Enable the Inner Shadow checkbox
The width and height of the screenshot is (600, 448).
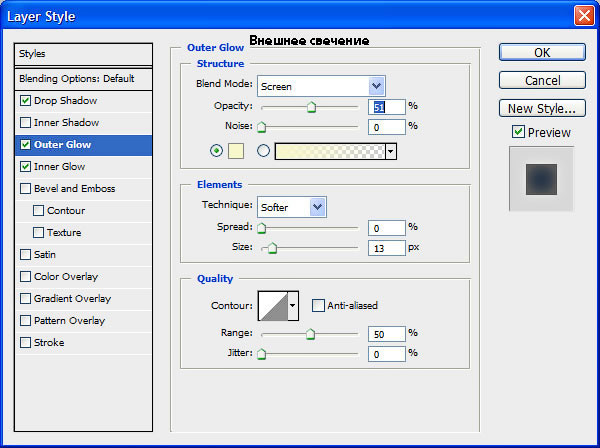26,122
